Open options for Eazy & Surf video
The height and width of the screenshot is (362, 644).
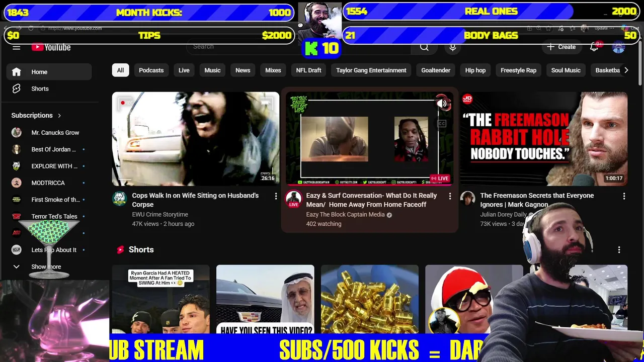(x=450, y=196)
